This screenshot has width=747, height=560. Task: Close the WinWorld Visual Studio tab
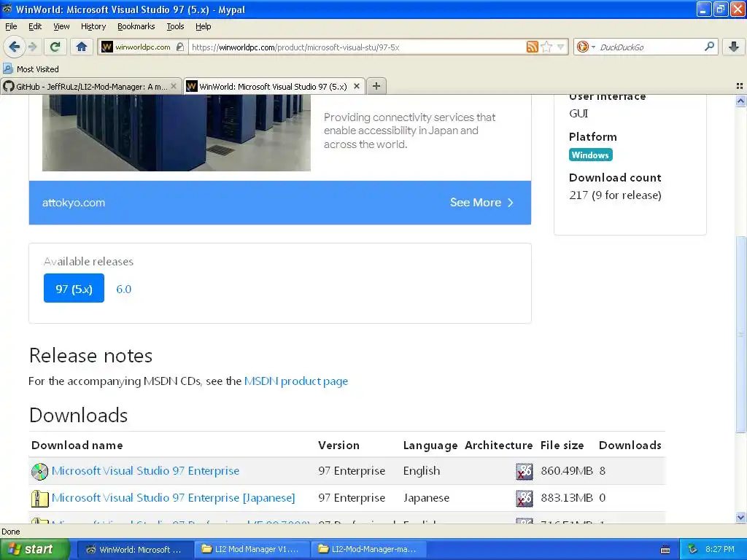tap(356, 86)
